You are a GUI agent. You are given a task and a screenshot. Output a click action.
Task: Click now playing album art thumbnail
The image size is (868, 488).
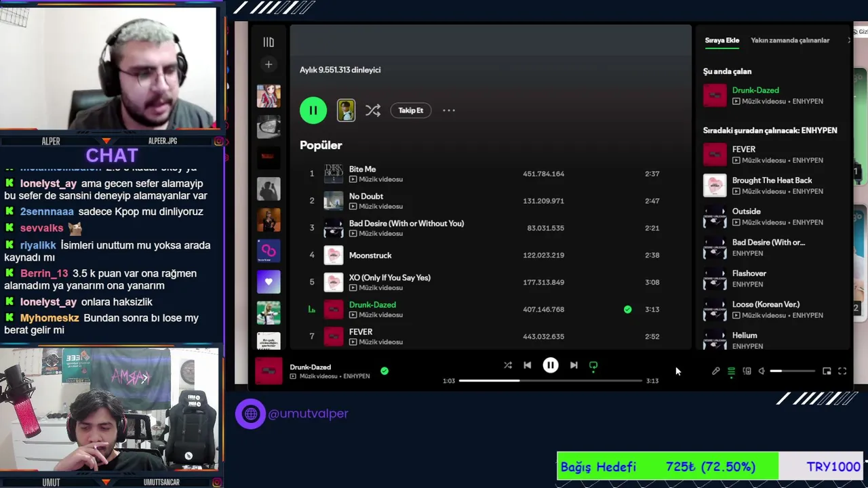tap(269, 371)
